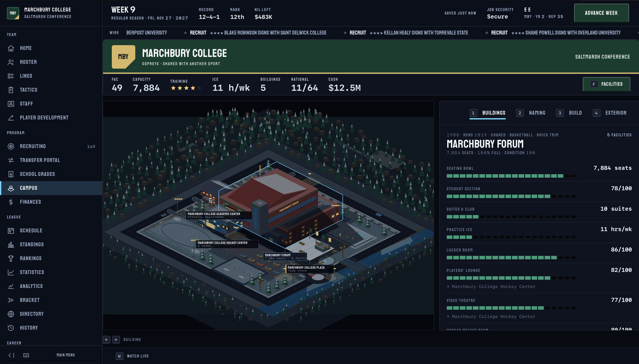Click the Seating Bowl progress bar
This screenshot has height=364, width=639.
(x=511, y=176)
